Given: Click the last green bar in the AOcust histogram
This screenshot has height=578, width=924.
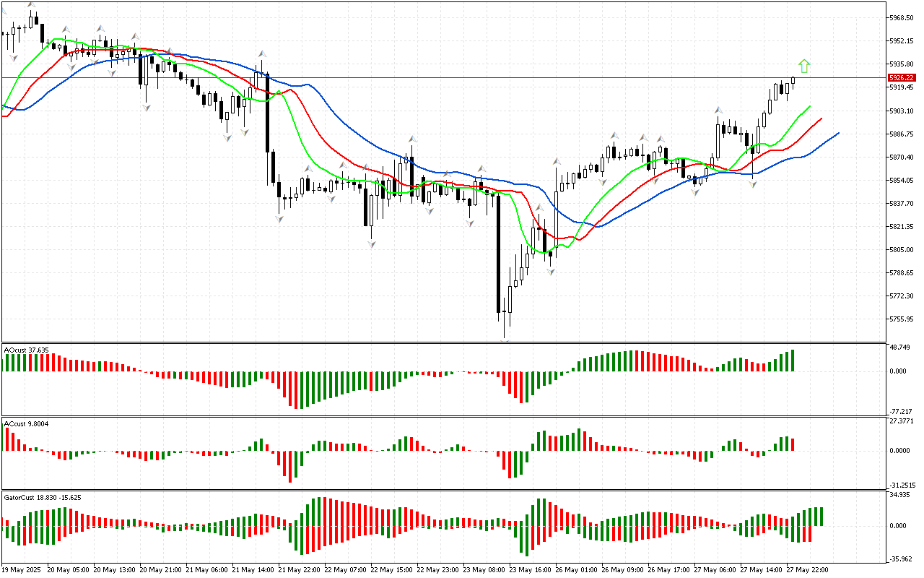Looking at the screenshot, I should [x=792, y=361].
